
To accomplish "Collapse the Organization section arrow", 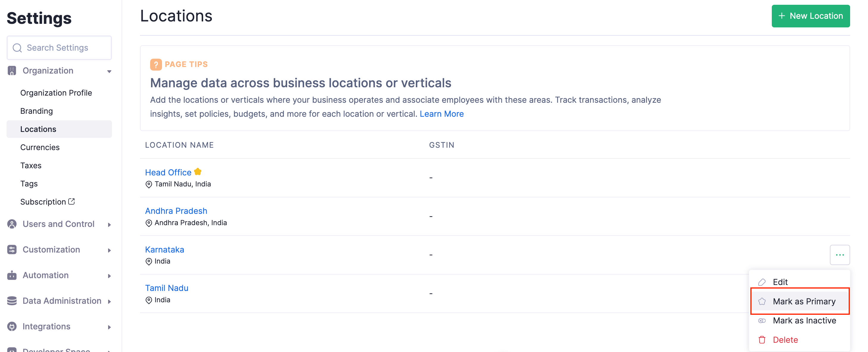I will coord(109,71).
